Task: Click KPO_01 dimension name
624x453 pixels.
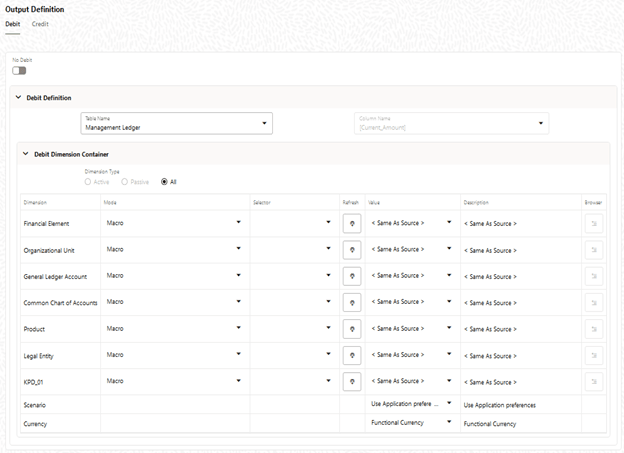Action: tap(33, 382)
